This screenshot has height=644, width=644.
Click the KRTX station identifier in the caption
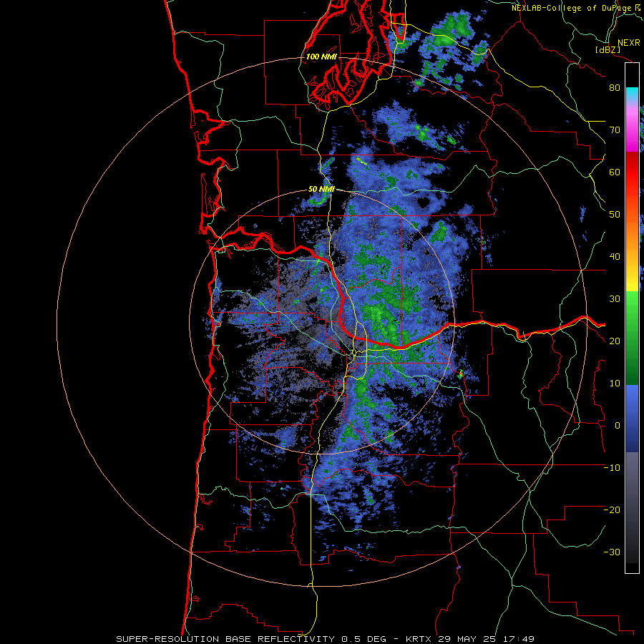tap(420, 639)
